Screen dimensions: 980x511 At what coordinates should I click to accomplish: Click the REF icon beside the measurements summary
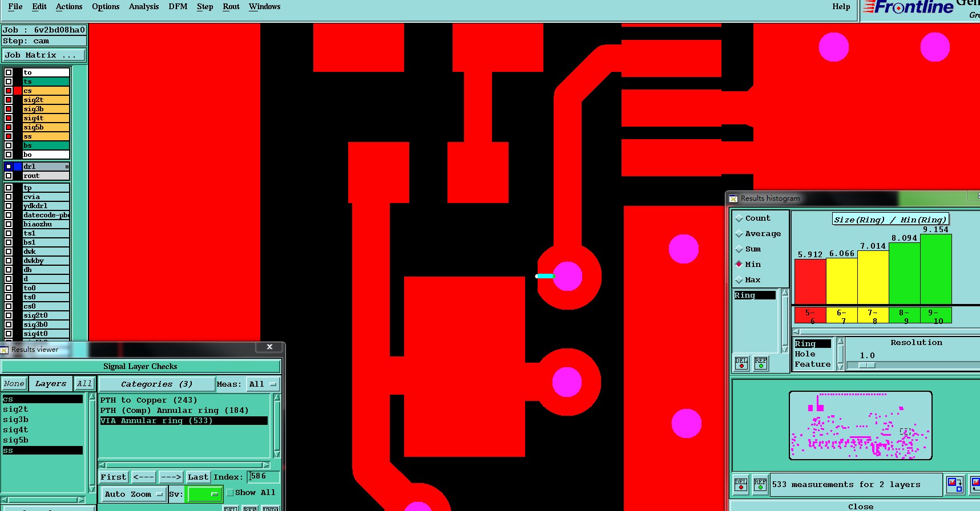pyautogui.click(x=760, y=484)
